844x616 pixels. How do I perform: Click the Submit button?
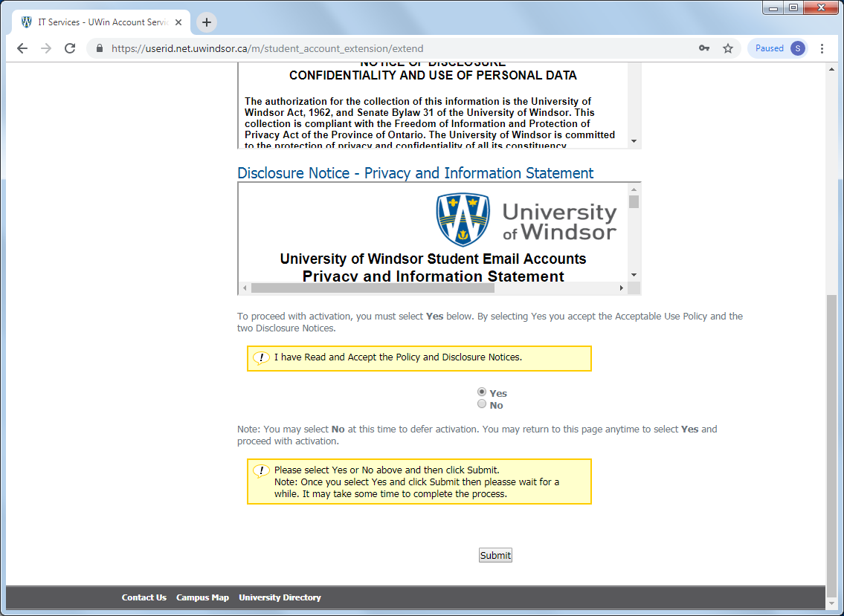click(x=495, y=555)
